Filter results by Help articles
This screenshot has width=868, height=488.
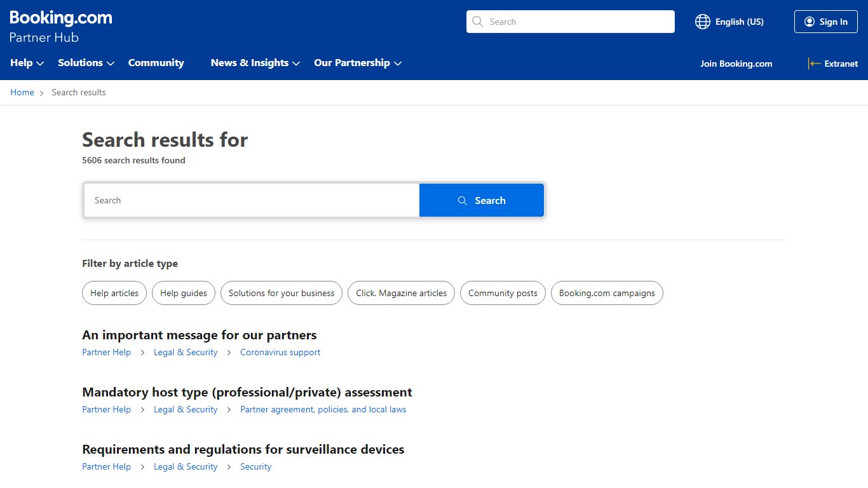(114, 293)
